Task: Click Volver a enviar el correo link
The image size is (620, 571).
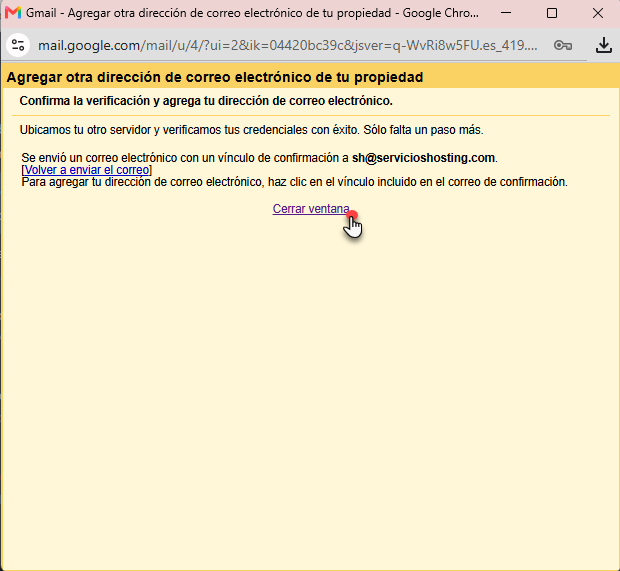Action: coord(87,170)
